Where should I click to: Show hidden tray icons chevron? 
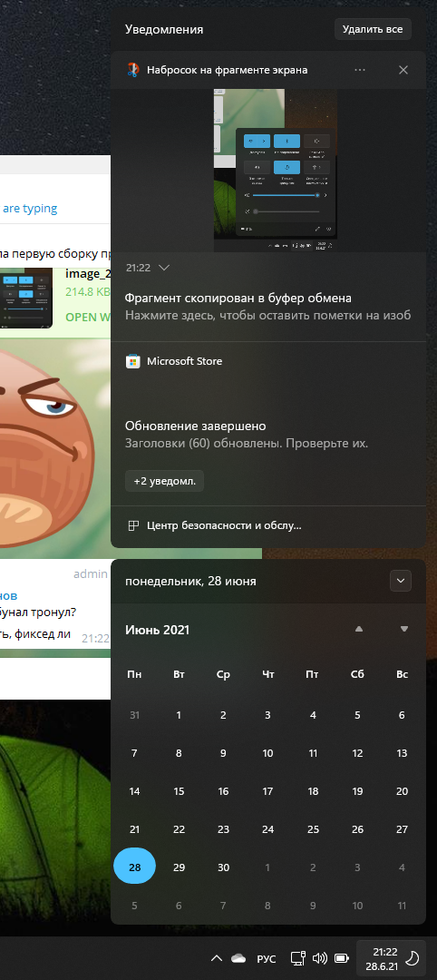(216, 958)
